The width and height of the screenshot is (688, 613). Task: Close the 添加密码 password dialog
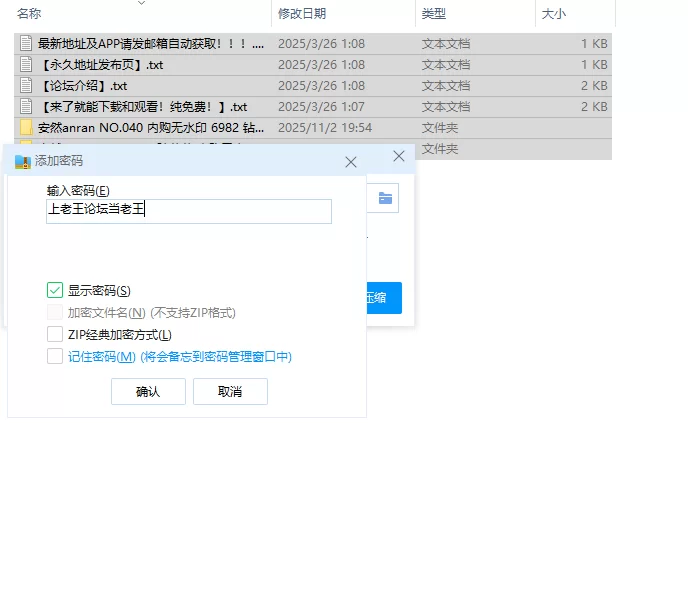pyautogui.click(x=350, y=161)
